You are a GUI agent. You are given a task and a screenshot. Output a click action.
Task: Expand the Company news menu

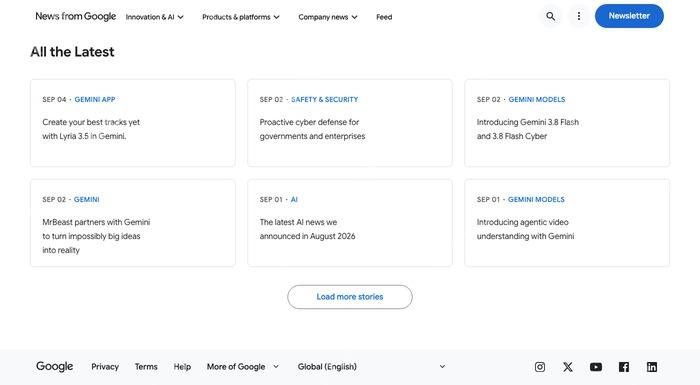point(328,17)
